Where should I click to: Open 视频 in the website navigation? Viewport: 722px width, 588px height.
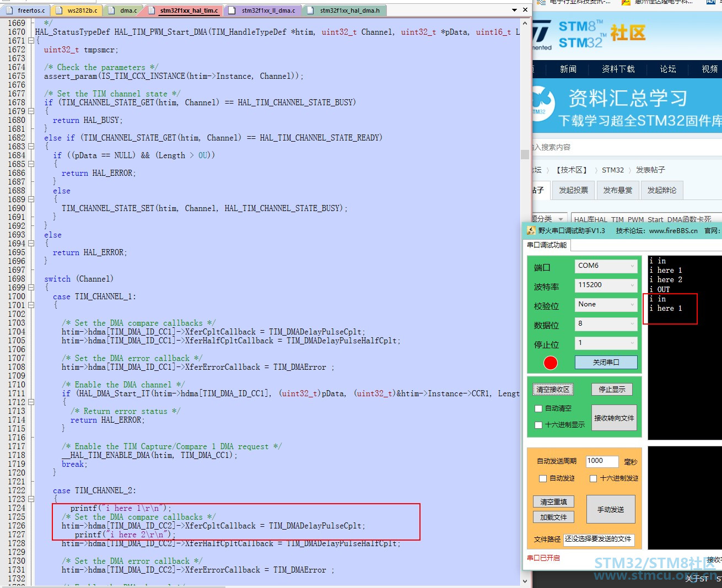710,69
